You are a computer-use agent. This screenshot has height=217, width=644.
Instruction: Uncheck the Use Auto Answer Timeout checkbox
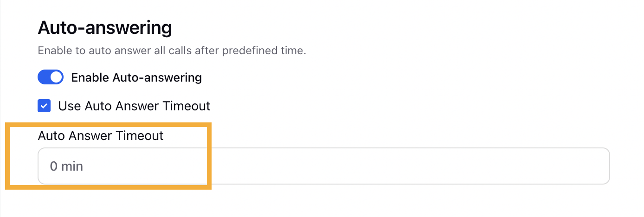[44, 106]
